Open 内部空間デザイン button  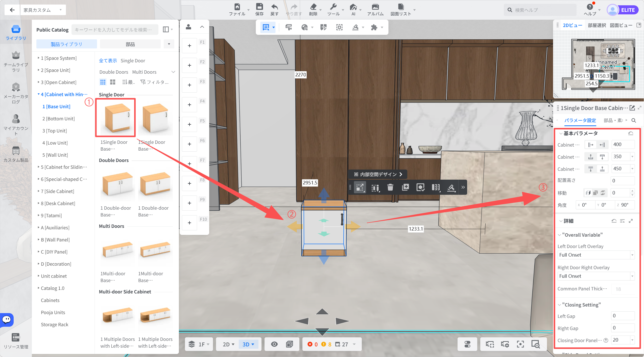378,174
